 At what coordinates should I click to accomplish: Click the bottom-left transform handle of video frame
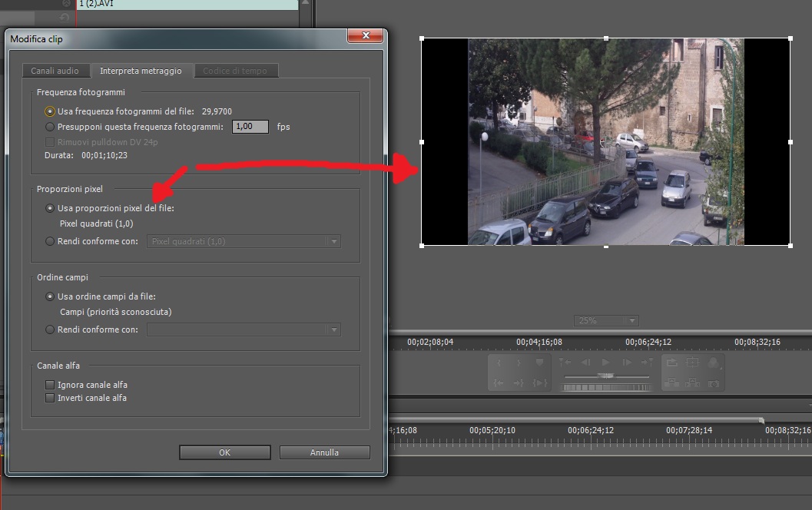click(422, 246)
